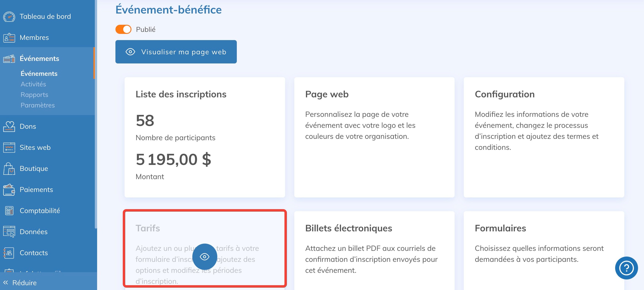Open the Rapports submenu item
Screen dimensions: 644x290
[34, 95]
